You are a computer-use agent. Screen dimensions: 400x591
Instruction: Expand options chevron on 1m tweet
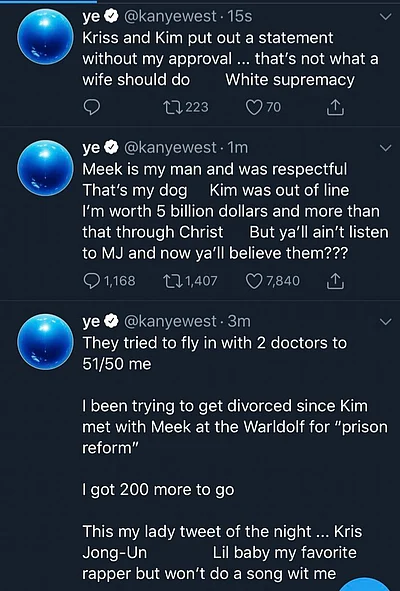[x=385, y=148]
